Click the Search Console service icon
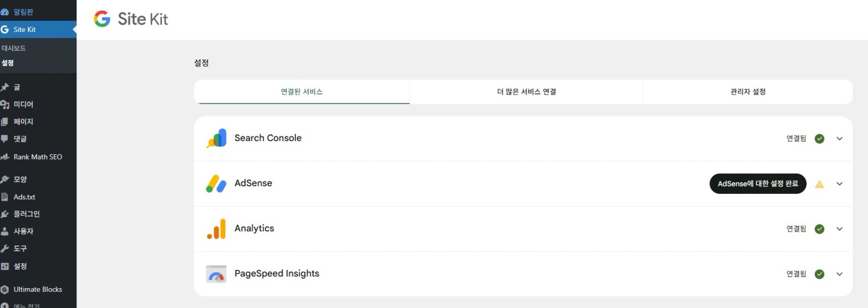The height and width of the screenshot is (308, 868). click(216, 138)
